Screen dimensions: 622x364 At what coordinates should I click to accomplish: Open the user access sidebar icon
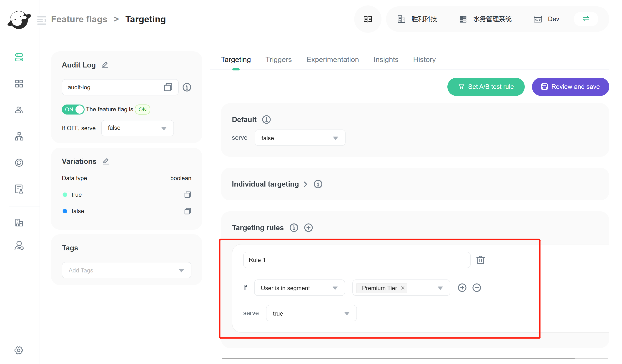pyautogui.click(x=19, y=246)
